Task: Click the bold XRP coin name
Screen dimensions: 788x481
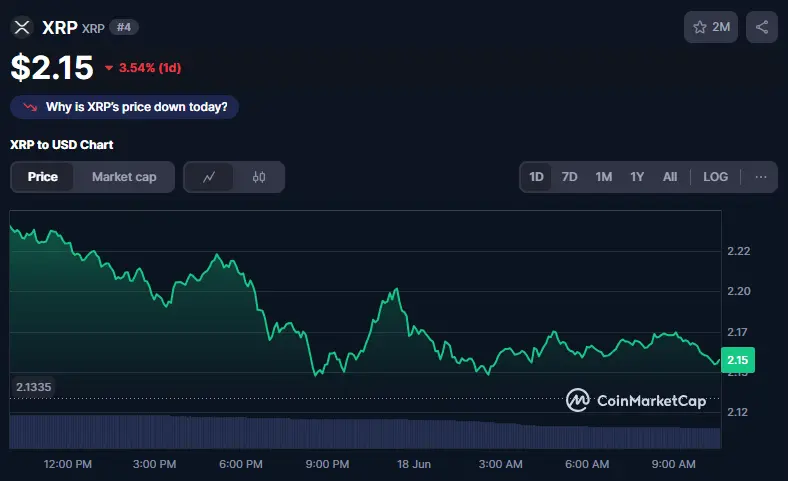Action: click(59, 28)
